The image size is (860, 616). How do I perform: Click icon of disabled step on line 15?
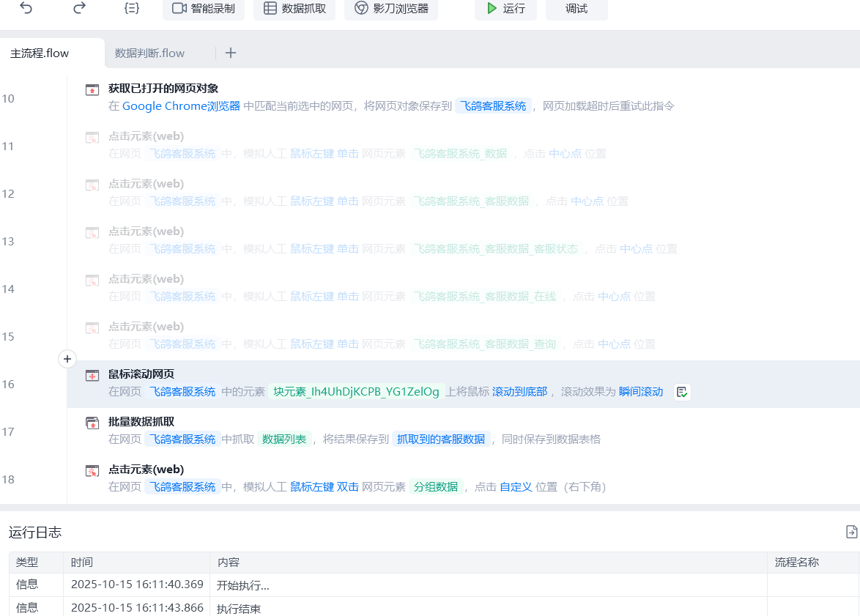pyautogui.click(x=92, y=328)
